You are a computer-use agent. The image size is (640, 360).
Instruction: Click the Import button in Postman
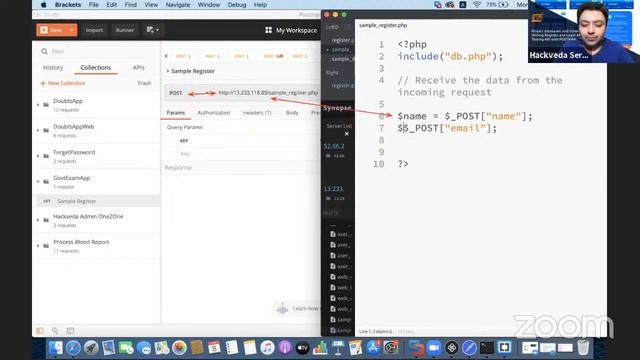coord(94,30)
